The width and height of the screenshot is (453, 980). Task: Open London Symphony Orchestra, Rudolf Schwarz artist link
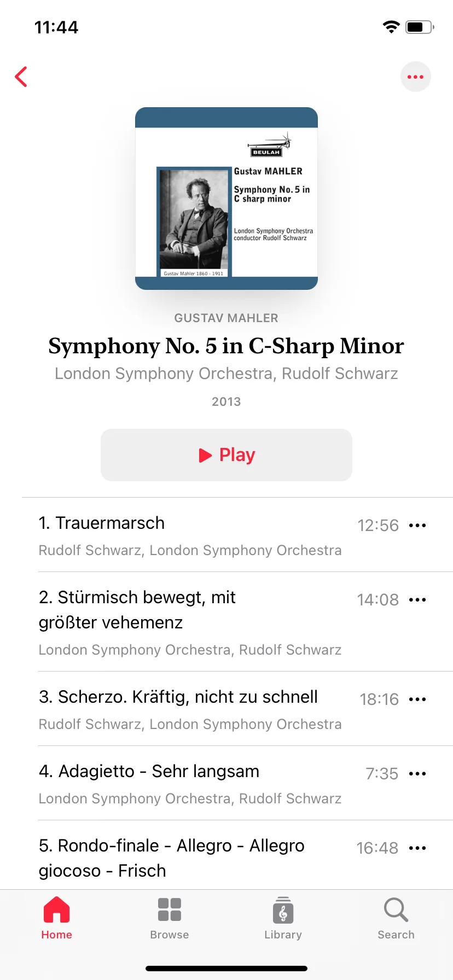click(226, 374)
